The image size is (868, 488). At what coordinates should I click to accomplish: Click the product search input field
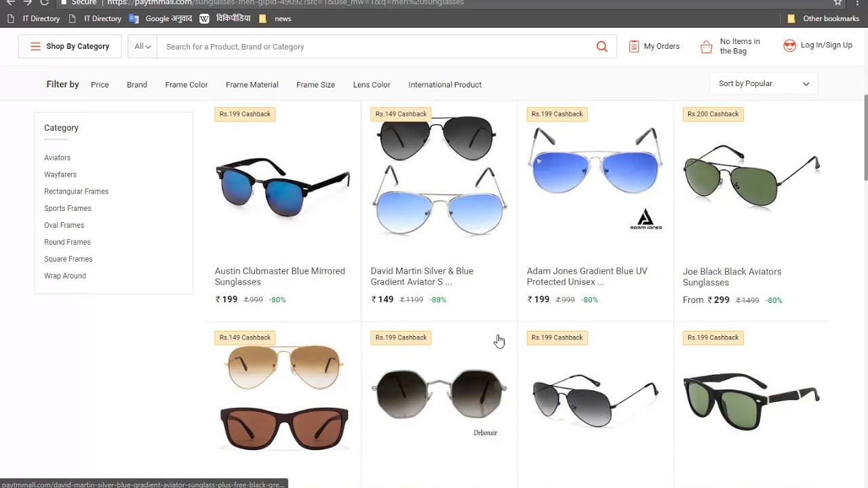coord(373,46)
